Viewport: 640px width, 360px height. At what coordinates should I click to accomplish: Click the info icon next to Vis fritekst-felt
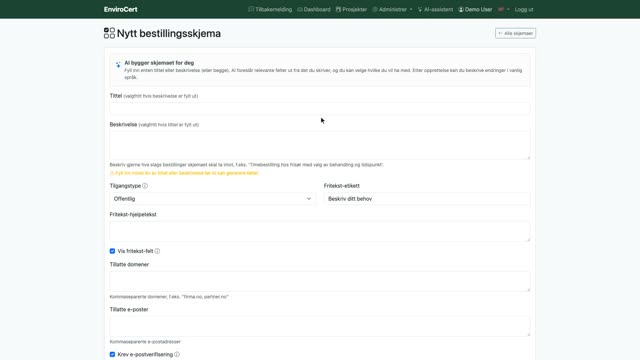pyautogui.click(x=157, y=251)
